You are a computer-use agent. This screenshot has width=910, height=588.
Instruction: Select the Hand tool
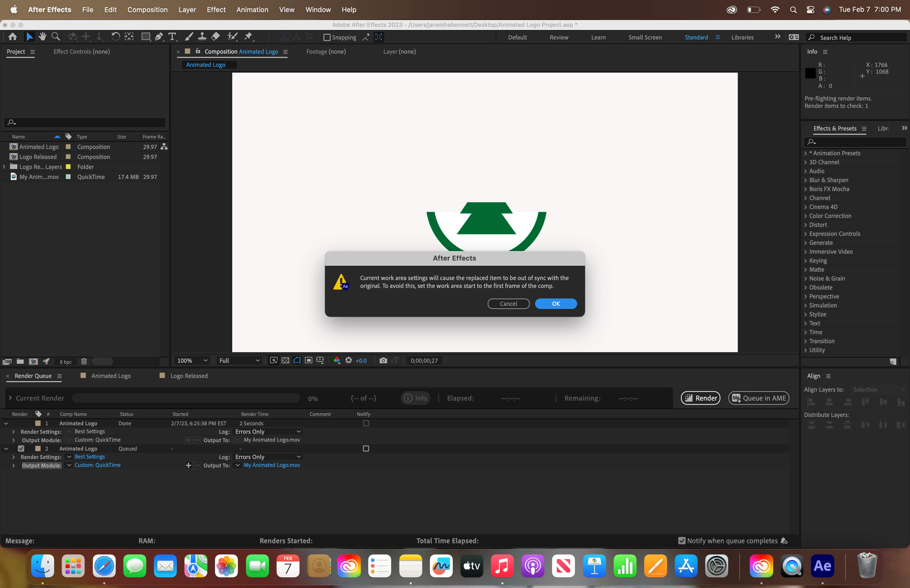[42, 37]
